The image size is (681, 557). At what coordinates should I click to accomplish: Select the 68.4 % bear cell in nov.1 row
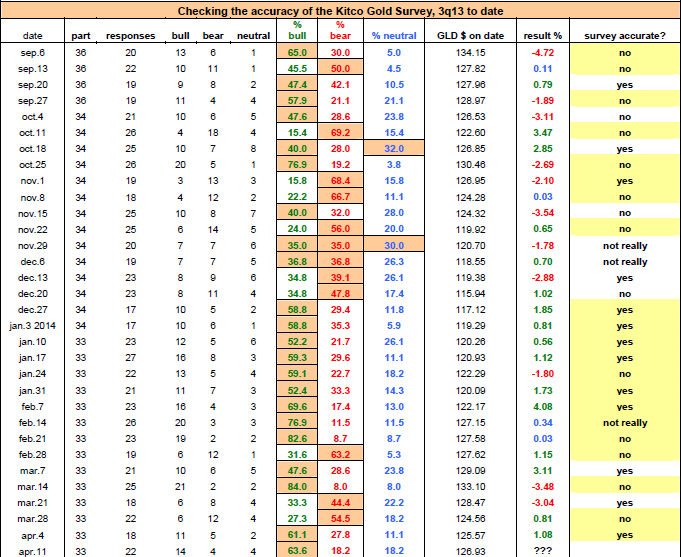tap(340, 181)
